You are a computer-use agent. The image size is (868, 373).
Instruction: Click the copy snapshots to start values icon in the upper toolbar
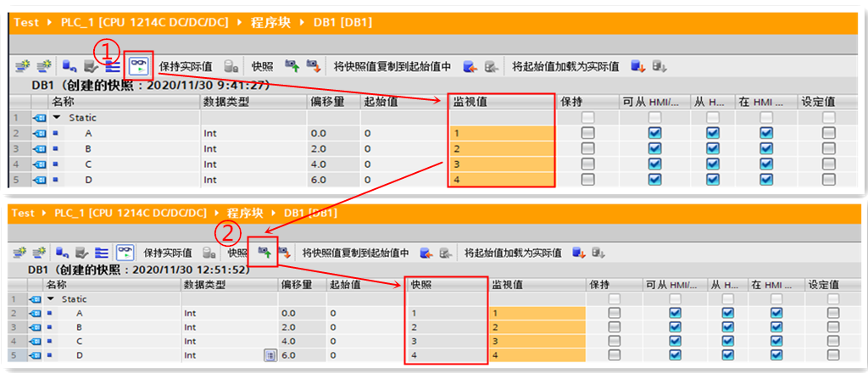470,67
